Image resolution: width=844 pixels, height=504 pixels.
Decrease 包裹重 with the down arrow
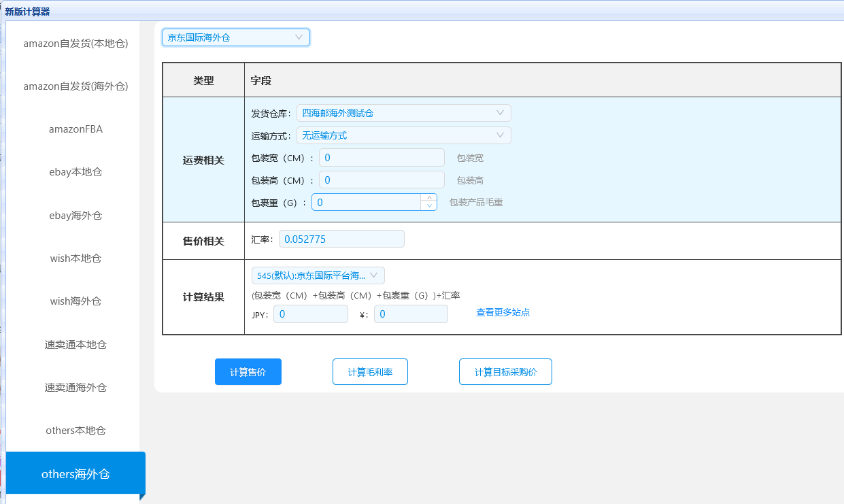429,206
